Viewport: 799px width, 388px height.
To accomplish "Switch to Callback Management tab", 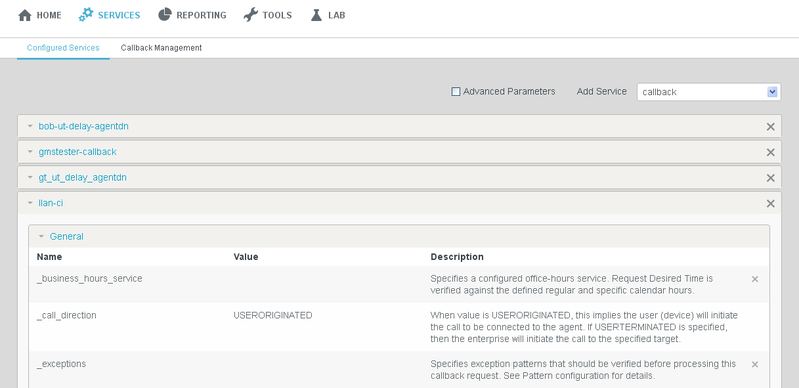I will (161, 48).
